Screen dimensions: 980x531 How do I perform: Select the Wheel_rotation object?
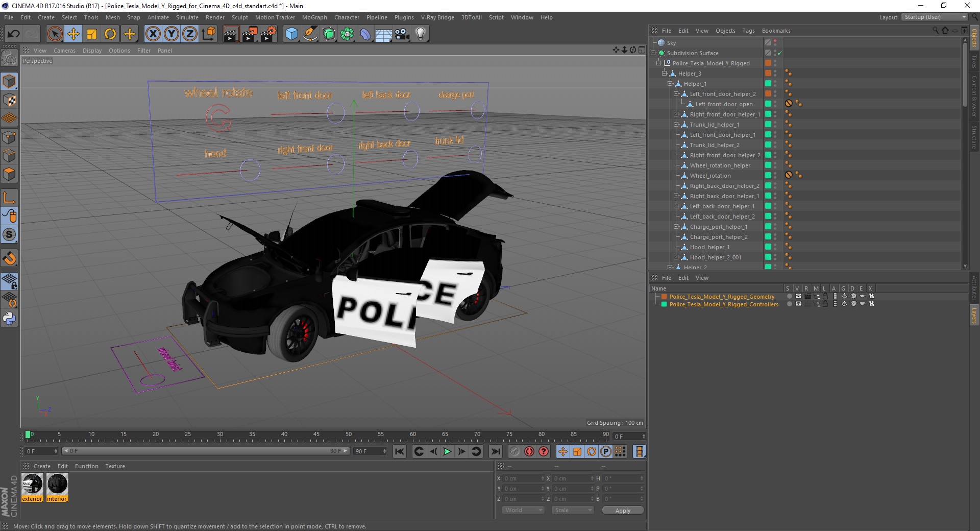pyautogui.click(x=710, y=176)
